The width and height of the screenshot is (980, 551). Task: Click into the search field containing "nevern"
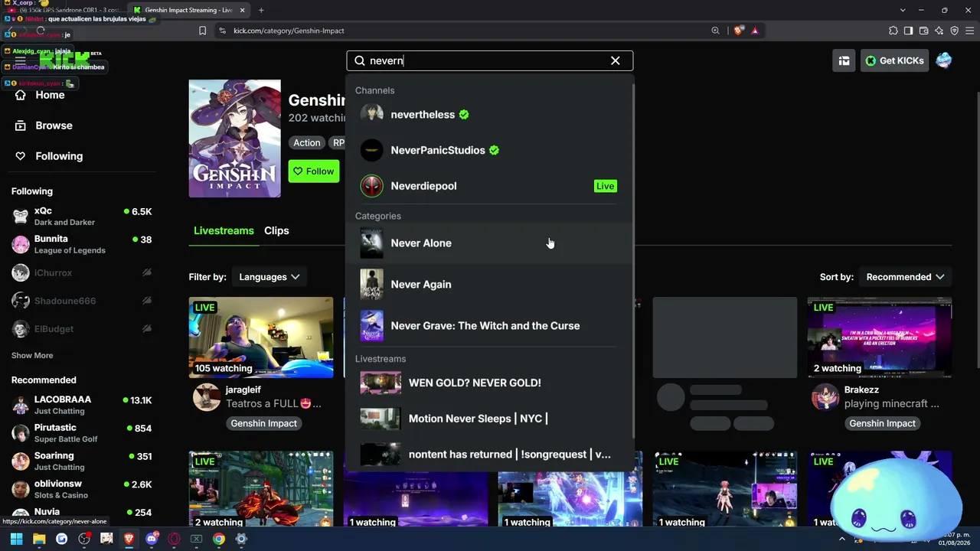click(489, 60)
